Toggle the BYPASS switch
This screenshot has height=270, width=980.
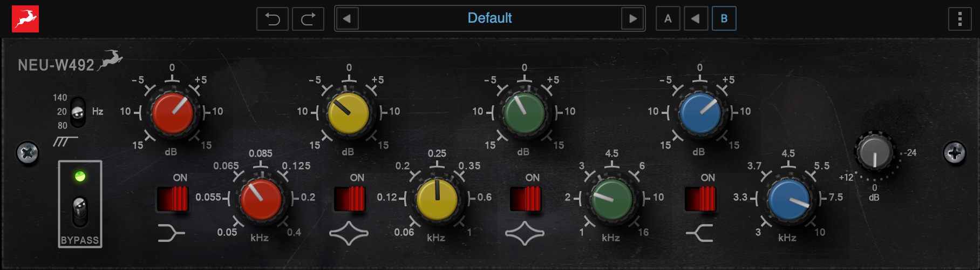[x=80, y=211]
